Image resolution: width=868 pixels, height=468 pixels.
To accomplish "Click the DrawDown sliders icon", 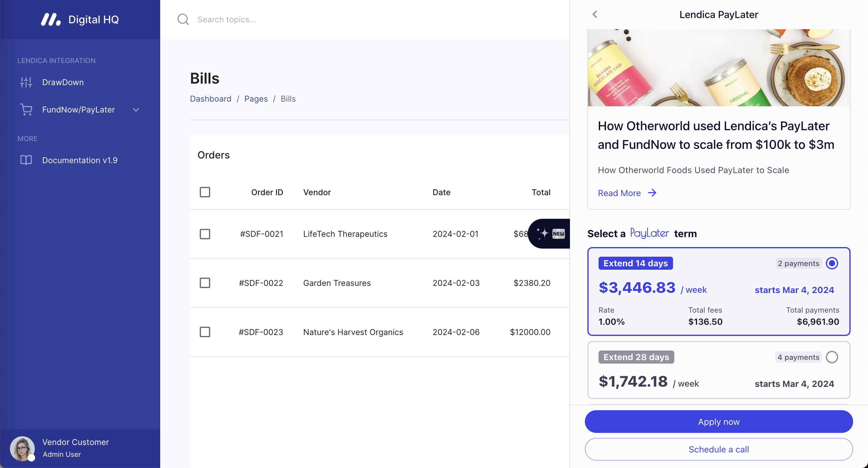I will coord(26,82).
